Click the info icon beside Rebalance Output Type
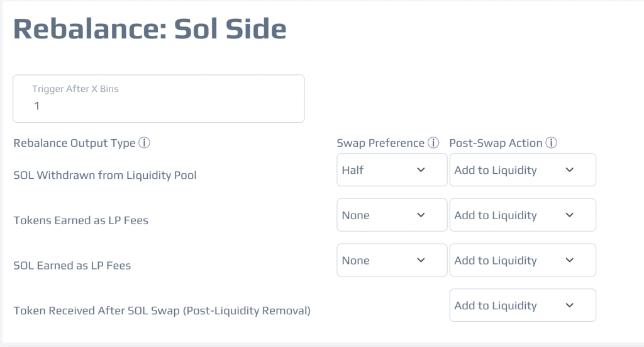Screen dimensions: 644x347 coord(144,143)
